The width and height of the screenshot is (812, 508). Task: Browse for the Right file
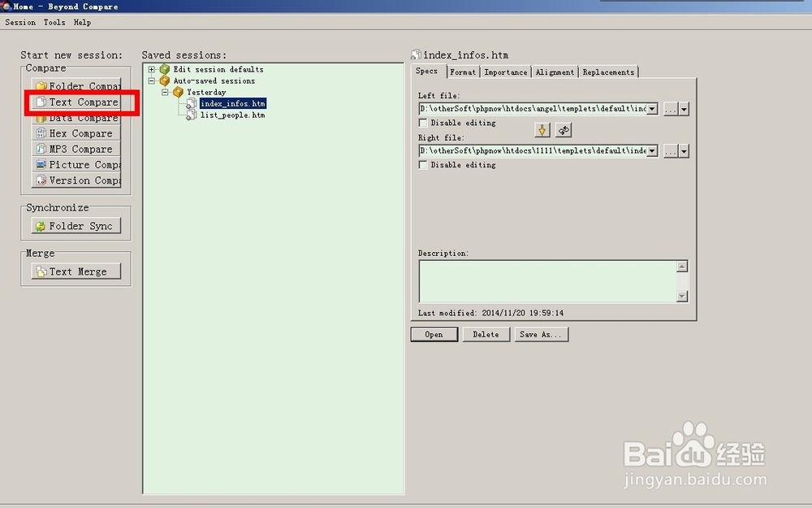(671, 151)
